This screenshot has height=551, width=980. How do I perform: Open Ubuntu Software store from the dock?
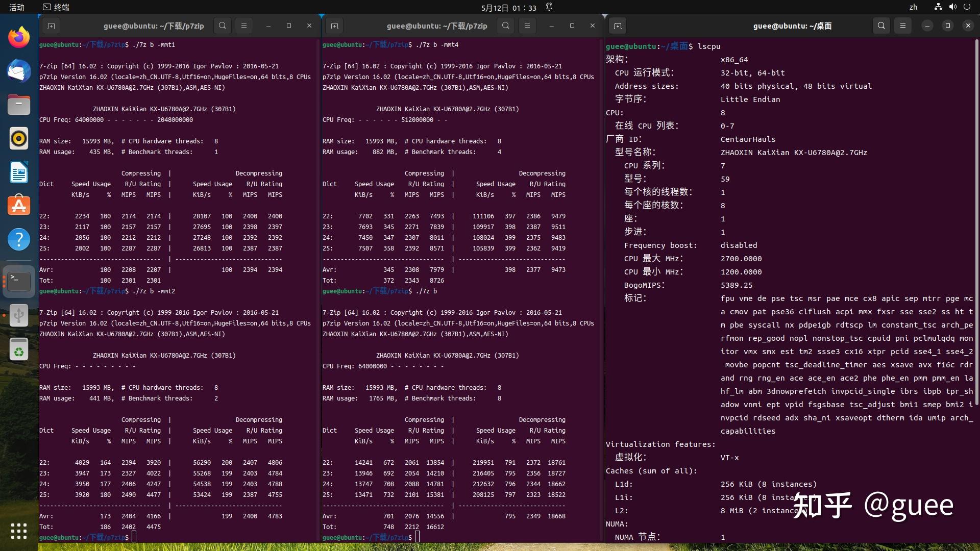[18, 205]
